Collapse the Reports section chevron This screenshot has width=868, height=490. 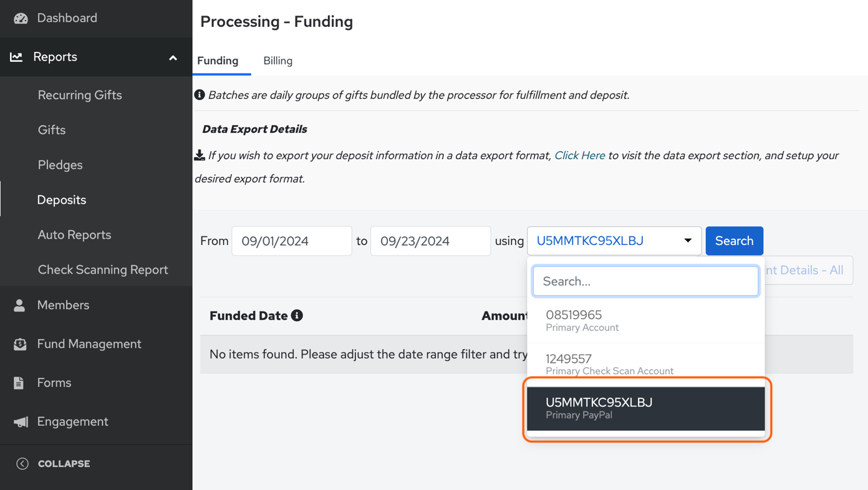click(173, 57)
